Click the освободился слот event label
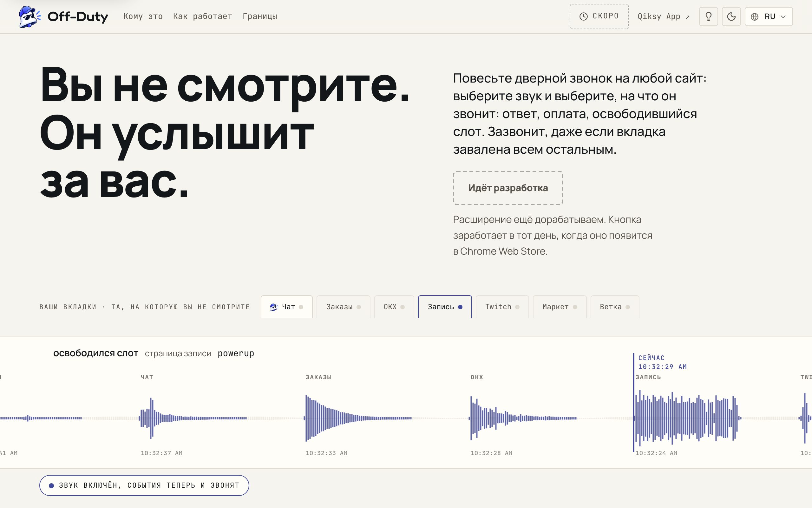Image resolution: width=812 pixels, height=508 pixels. (95, 353)
